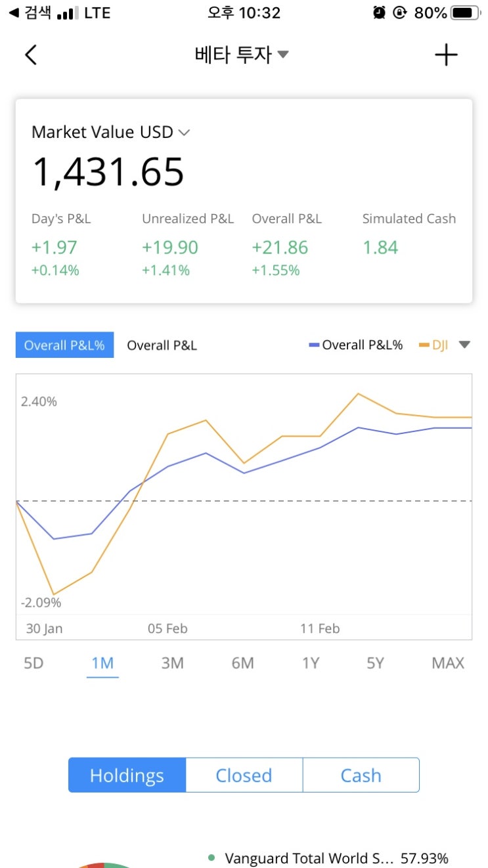Tap the battery icon in status bar
This screenshot has width=488, height=868.
coord(466,12)
